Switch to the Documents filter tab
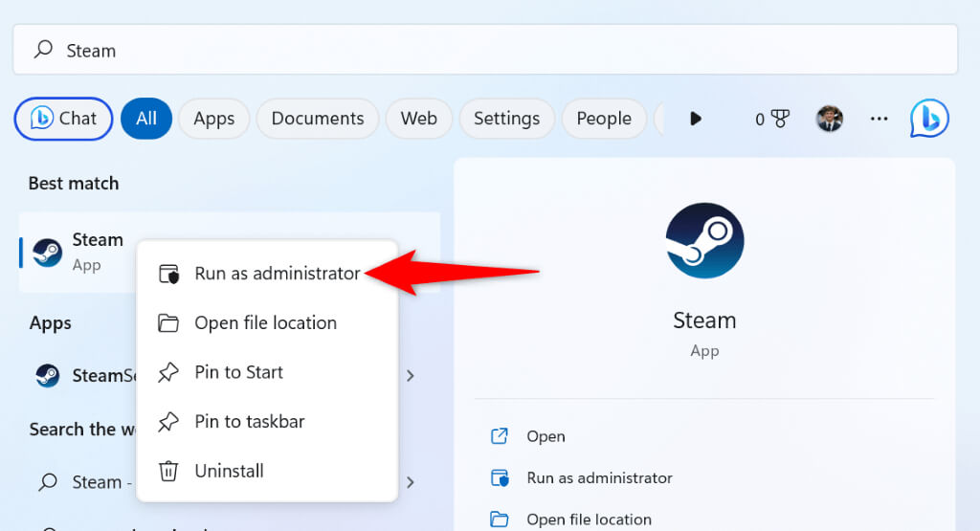 (318, 119)
